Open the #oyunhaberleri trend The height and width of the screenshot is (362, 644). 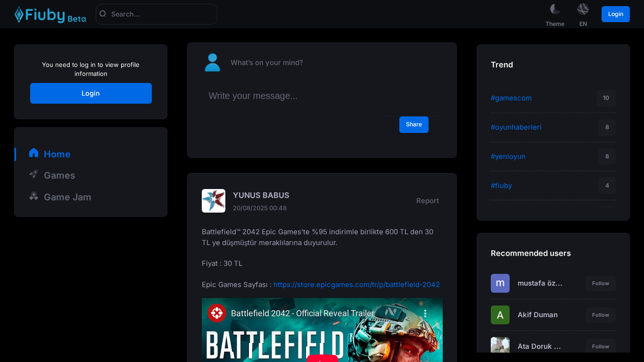coord(516,127)
